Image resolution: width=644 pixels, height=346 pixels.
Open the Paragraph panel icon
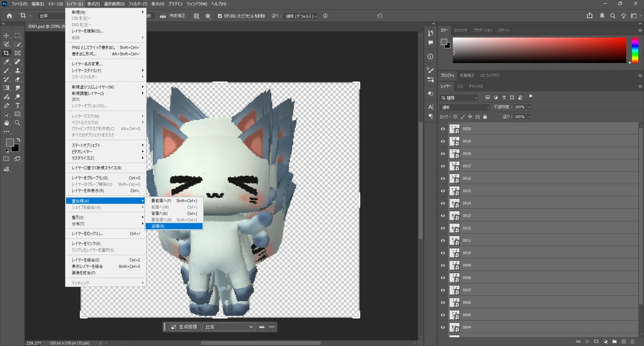point(430,116)
